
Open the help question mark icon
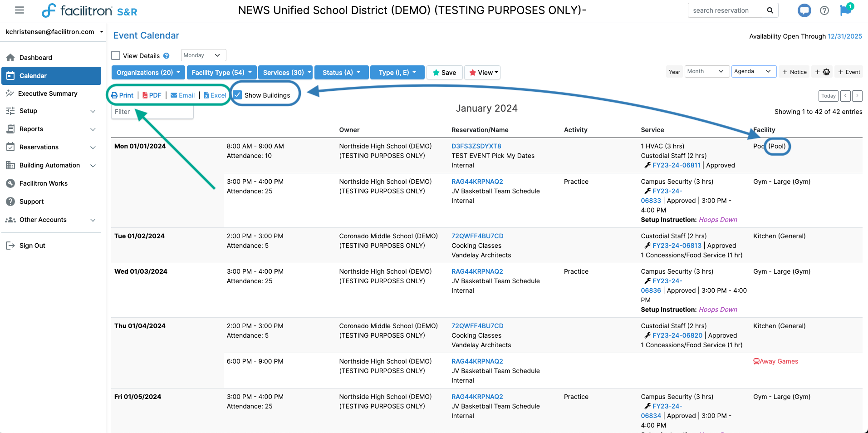pos(824,10)
